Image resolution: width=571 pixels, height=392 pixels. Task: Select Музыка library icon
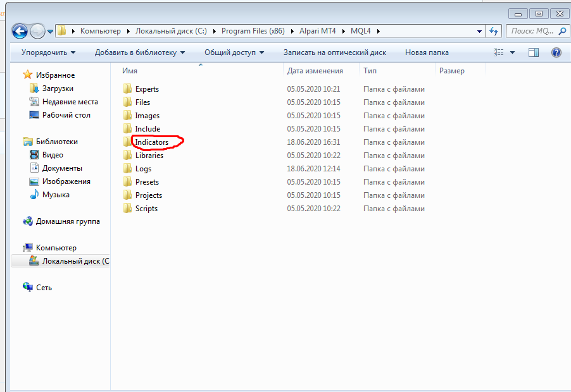tap(34, 195)
